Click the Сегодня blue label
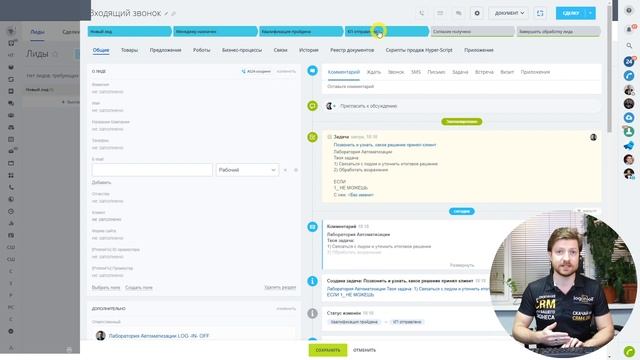 click(462, 211)
